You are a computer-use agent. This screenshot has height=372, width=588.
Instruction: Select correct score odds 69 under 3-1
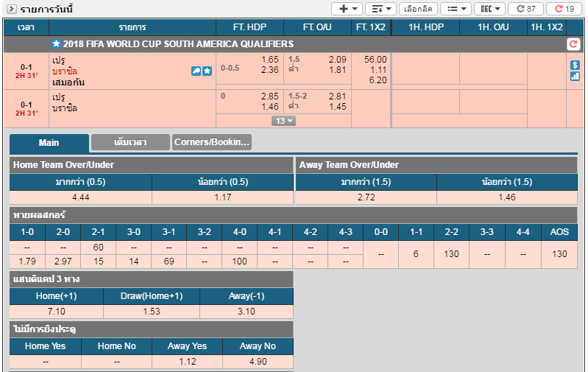169,262
